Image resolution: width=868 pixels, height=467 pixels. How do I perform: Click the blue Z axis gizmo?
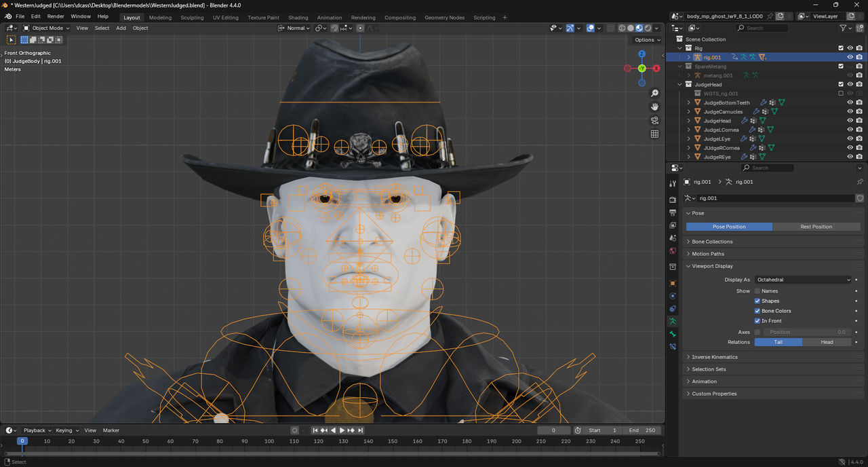click(642, 54)
